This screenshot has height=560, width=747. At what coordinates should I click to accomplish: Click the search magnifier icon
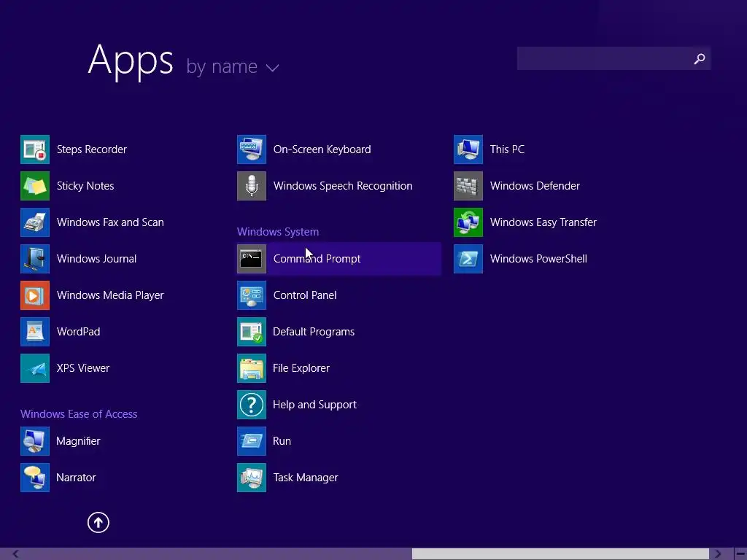point(700,58)
